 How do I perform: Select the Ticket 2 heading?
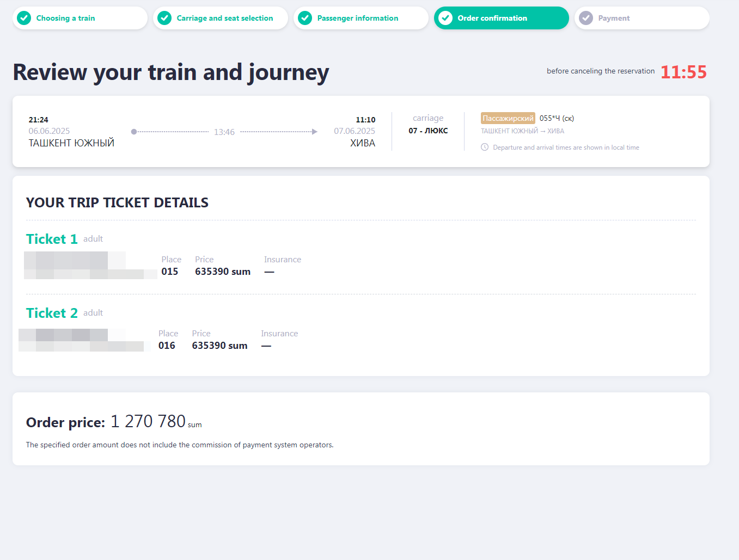pyautogui.click(x=52, y=313)
